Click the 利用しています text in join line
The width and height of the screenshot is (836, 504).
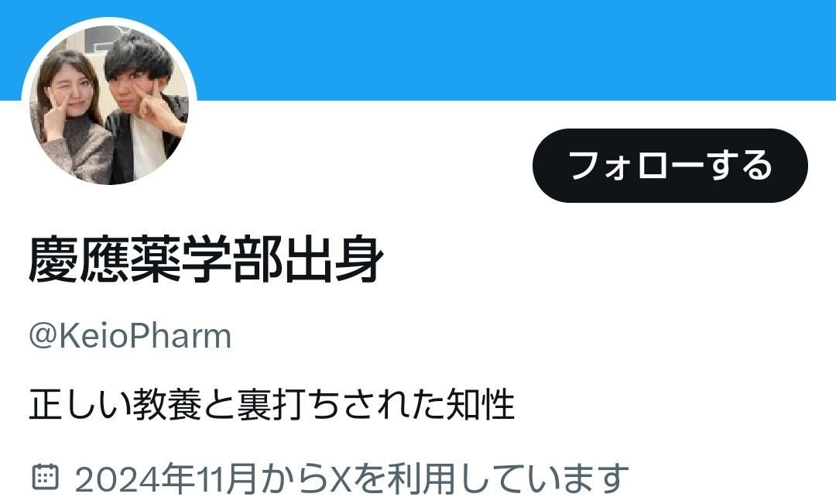tap(508, 478)
